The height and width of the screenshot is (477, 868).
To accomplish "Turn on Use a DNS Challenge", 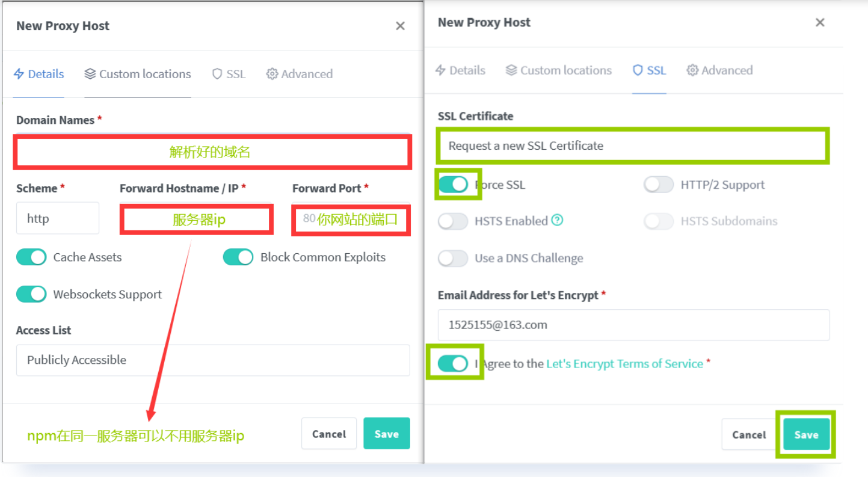I will point(453,259).
